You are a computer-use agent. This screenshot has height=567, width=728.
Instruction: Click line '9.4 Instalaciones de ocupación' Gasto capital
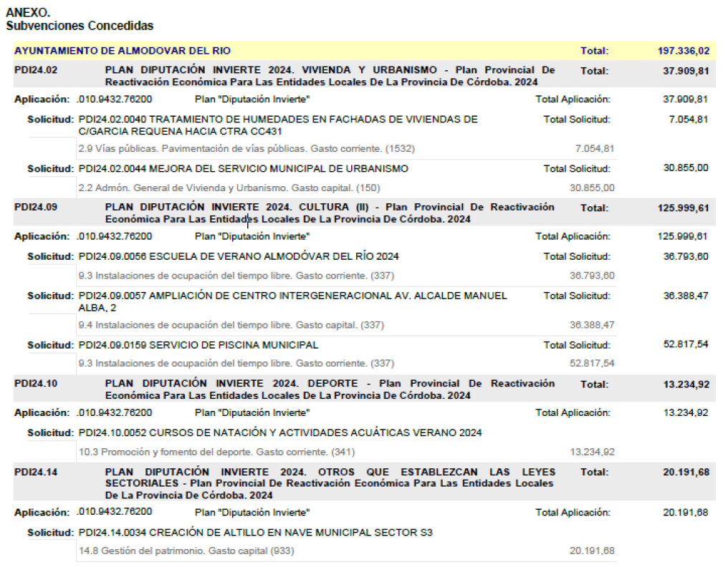(231, 325)
